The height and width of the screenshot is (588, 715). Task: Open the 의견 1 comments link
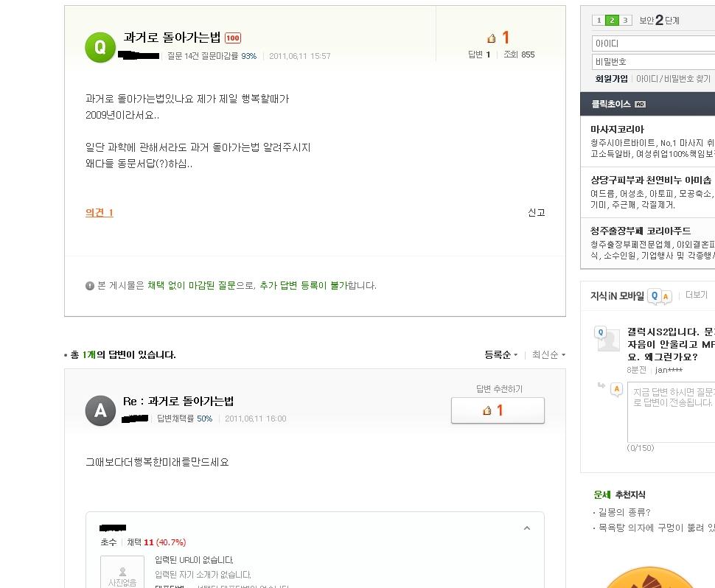click(x=100, y=213)
